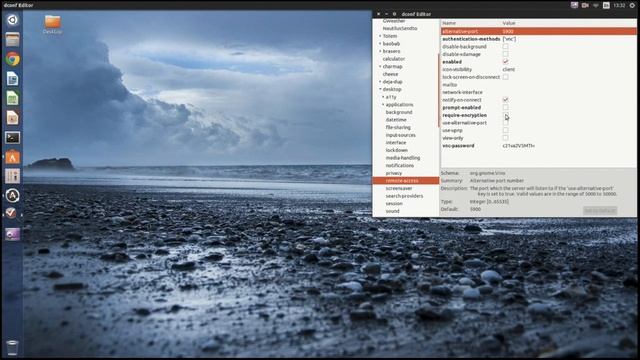Click the red checkmark launcher icon
Viewport: 640px width, 360px height.
(12, 213)
